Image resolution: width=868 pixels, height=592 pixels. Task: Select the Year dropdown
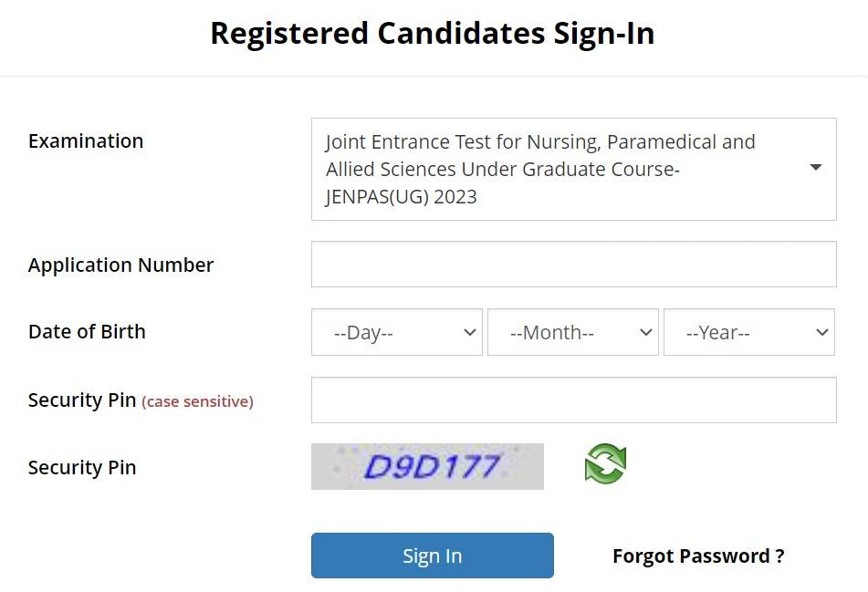[x=748, y=332]
